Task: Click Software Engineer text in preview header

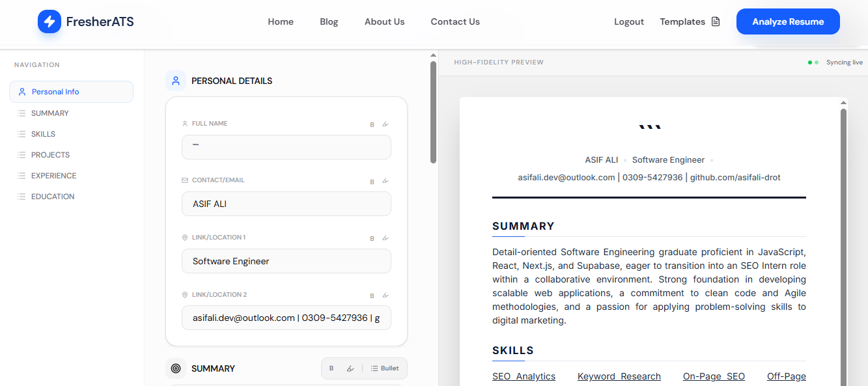Action: click(x=668, y=160)
